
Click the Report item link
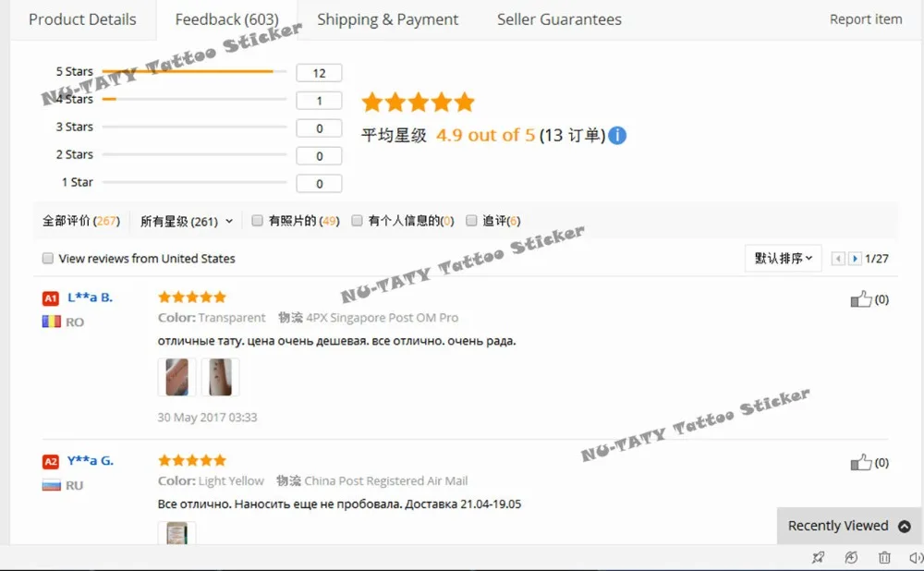coord(866,19)
